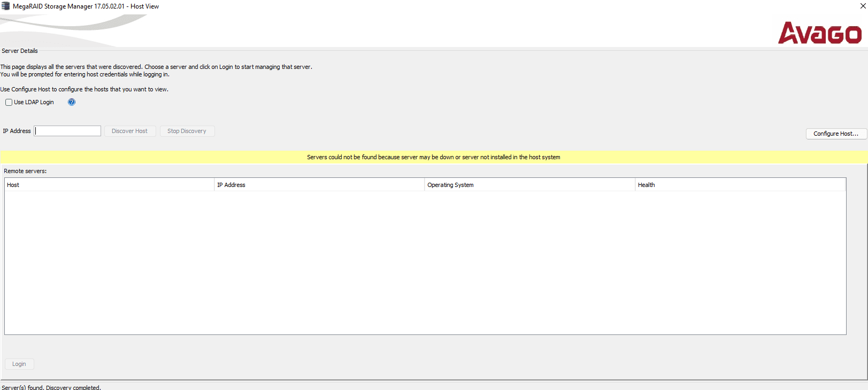
Task: Click the IP Address field label
Action: pos(17,131)
